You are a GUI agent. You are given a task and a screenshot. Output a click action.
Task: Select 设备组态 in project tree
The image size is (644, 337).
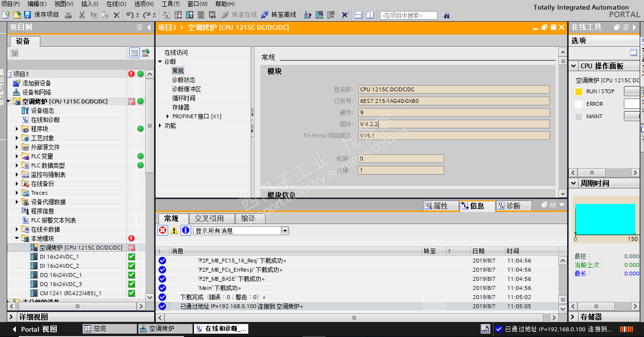point(43,111)
